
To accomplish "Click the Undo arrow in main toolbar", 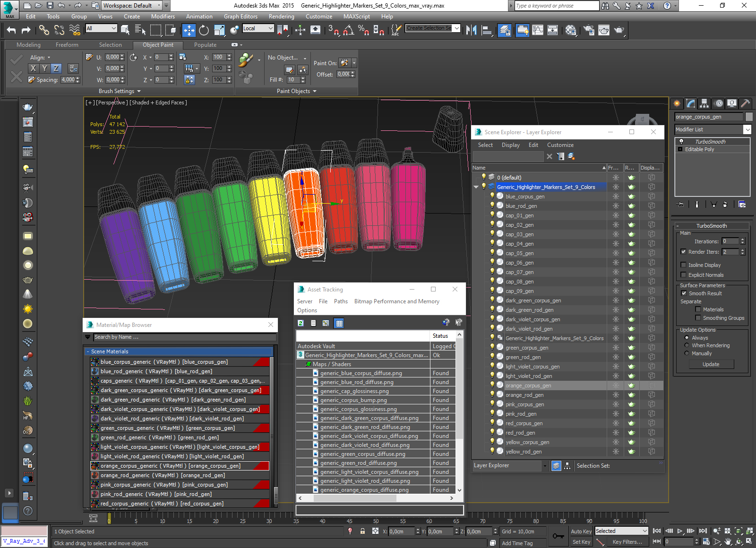I will pos(11,30).
